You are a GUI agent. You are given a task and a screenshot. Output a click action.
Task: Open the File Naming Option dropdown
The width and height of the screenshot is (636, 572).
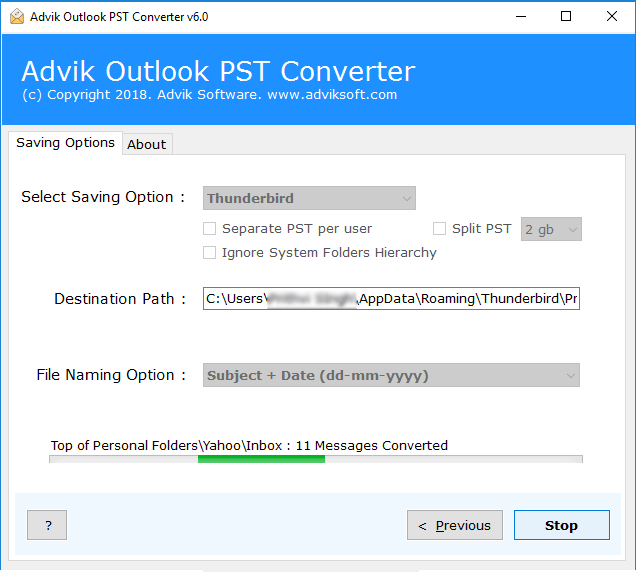[x=391, y=375]
